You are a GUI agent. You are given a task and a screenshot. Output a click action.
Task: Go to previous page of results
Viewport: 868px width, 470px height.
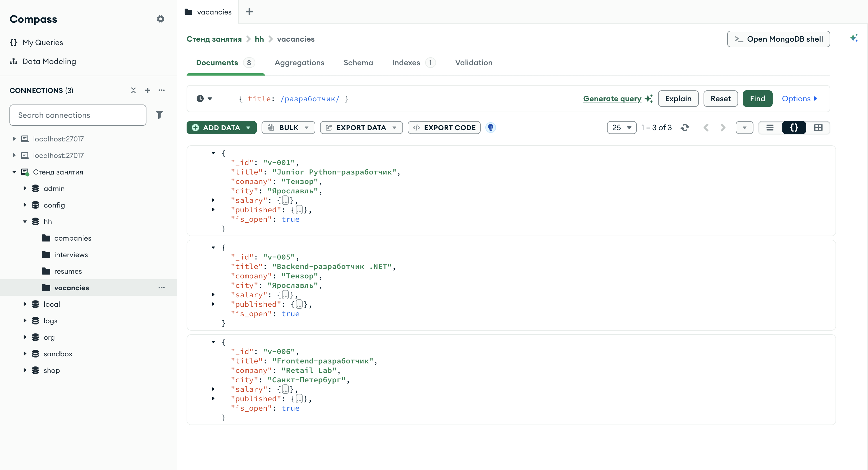[x=706, y=128]
